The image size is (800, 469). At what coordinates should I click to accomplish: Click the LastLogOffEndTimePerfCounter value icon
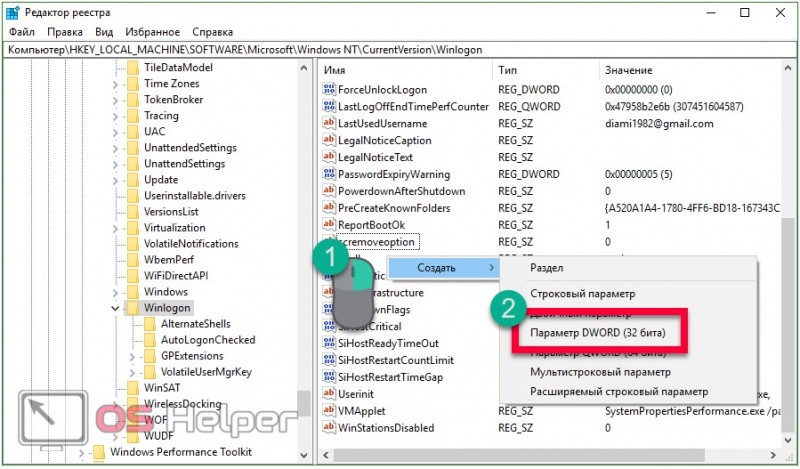click(x=329, y=106)
